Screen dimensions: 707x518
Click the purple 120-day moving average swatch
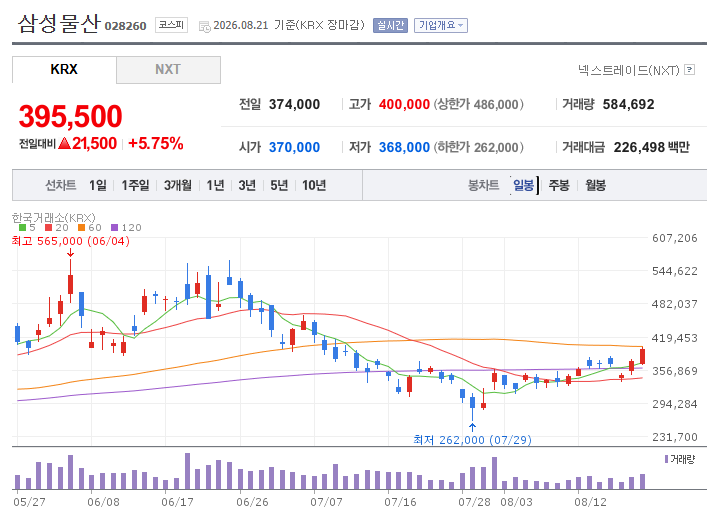115,228
